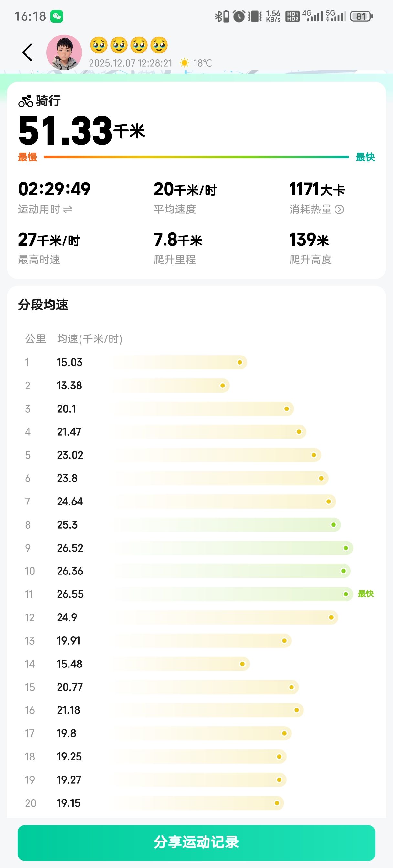Select the kilometer 11 fastest segment row

pos(196,594)
